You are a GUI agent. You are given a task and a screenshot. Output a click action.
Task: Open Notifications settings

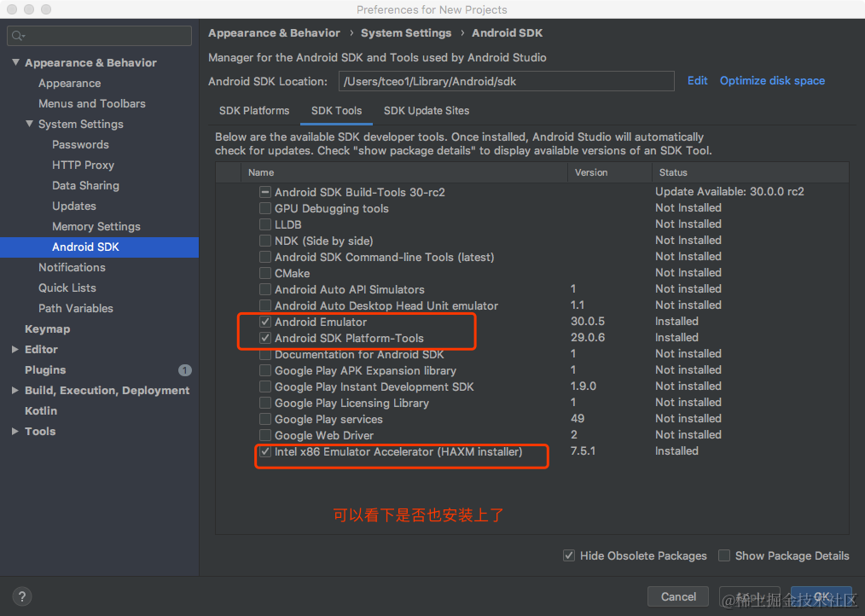point(72,267)
